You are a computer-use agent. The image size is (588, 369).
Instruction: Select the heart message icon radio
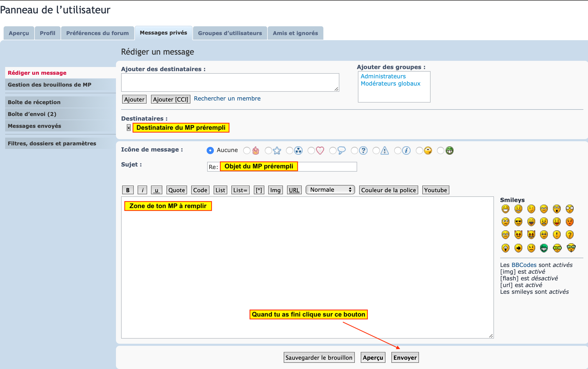coord(311,150)
